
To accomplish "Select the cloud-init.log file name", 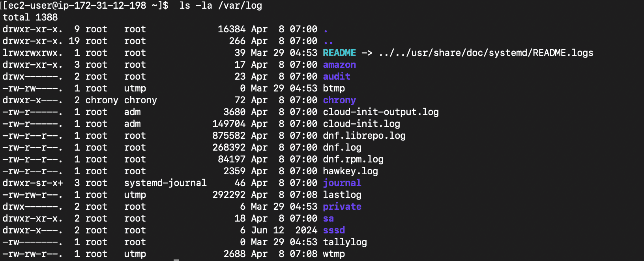I will click(x=361, y=124).
